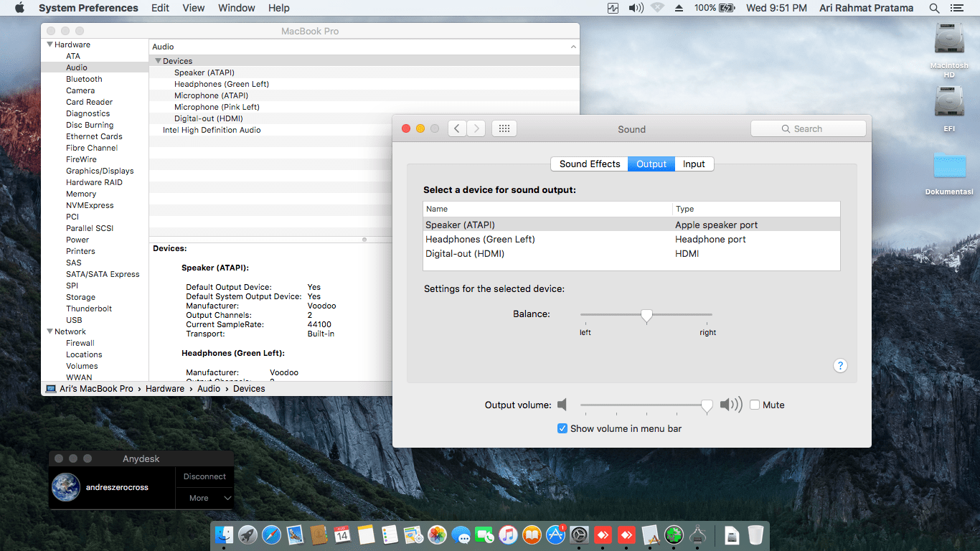The width and height of the screenshot is (980, 551).
Task: Click the eject icon in menu bar
Action: coord(679,8)
